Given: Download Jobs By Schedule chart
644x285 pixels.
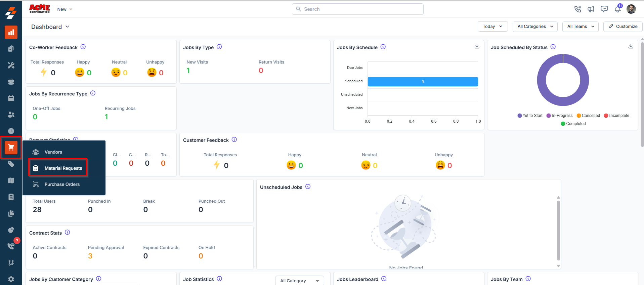Looking at the screenshot, I should 477,46.
